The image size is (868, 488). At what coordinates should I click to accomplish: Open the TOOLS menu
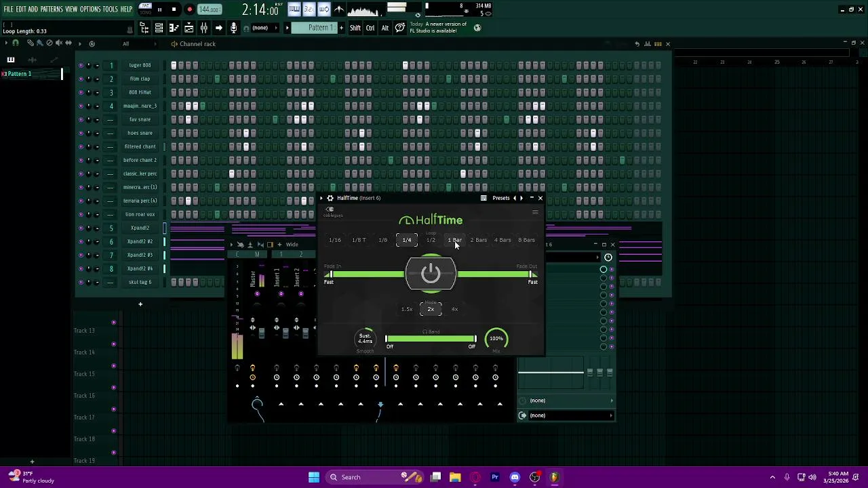111,9
